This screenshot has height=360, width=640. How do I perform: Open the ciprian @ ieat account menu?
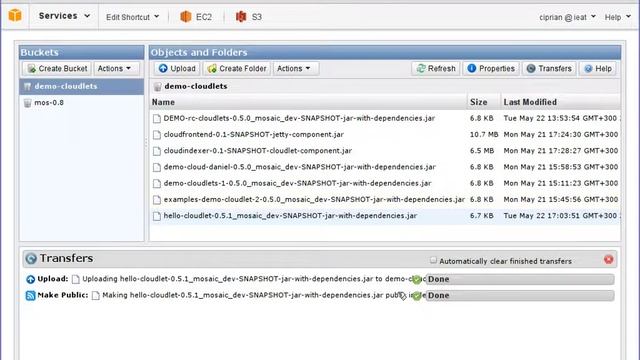[x=567, y=17]
